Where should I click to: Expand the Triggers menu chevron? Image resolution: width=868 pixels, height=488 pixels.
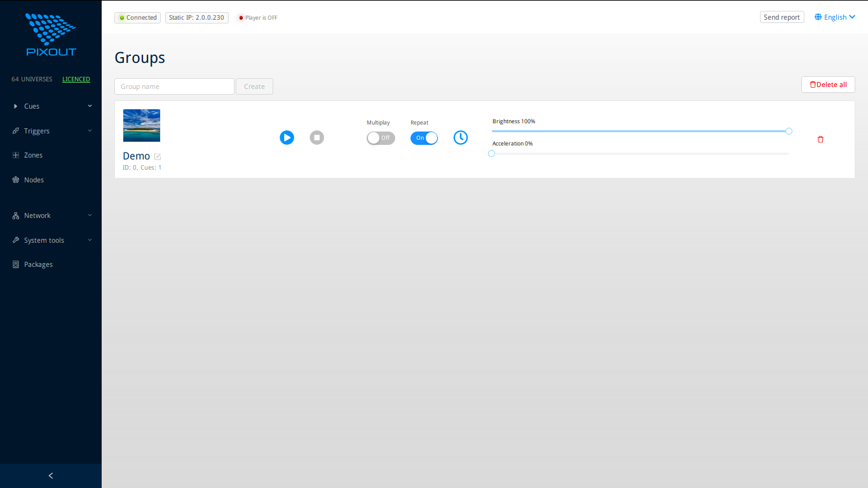[90, 131]
